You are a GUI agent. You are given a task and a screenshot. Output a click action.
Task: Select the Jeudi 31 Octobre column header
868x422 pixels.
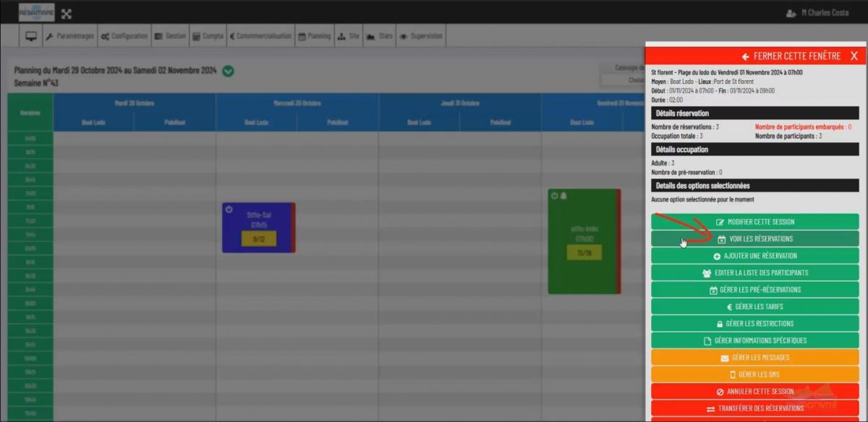[460, 103]
